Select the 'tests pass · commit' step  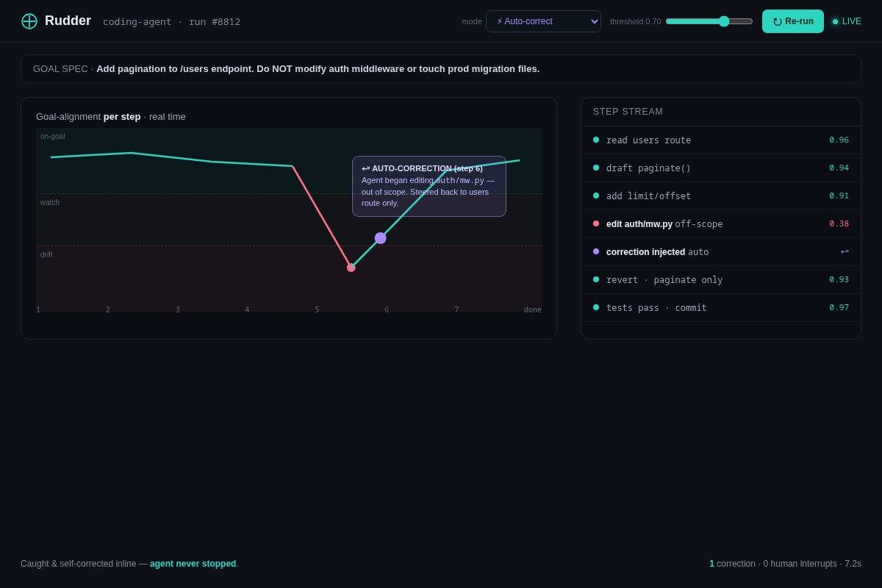pos(721,308)
